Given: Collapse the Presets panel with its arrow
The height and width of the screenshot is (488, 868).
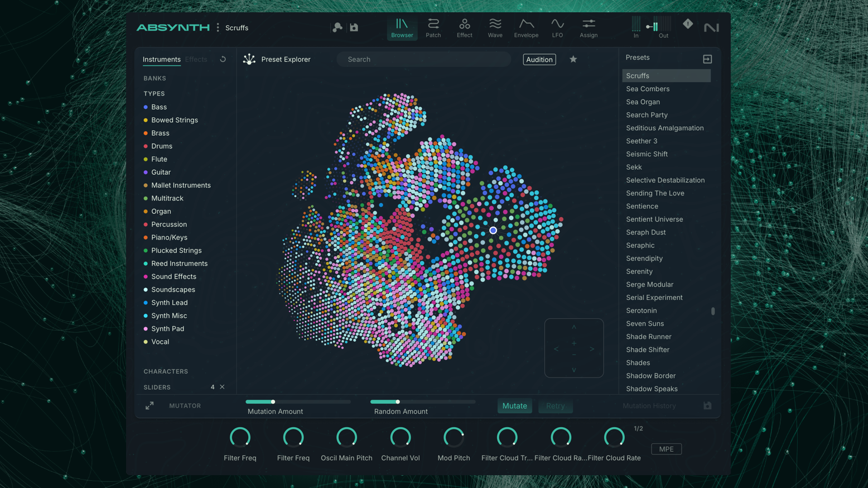Looking at the screenshot, I should click(x=707, y=58).
